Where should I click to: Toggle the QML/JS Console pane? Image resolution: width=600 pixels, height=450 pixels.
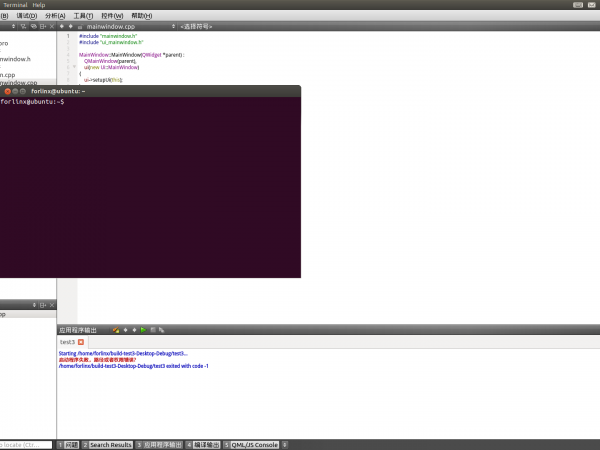(251, 444)
